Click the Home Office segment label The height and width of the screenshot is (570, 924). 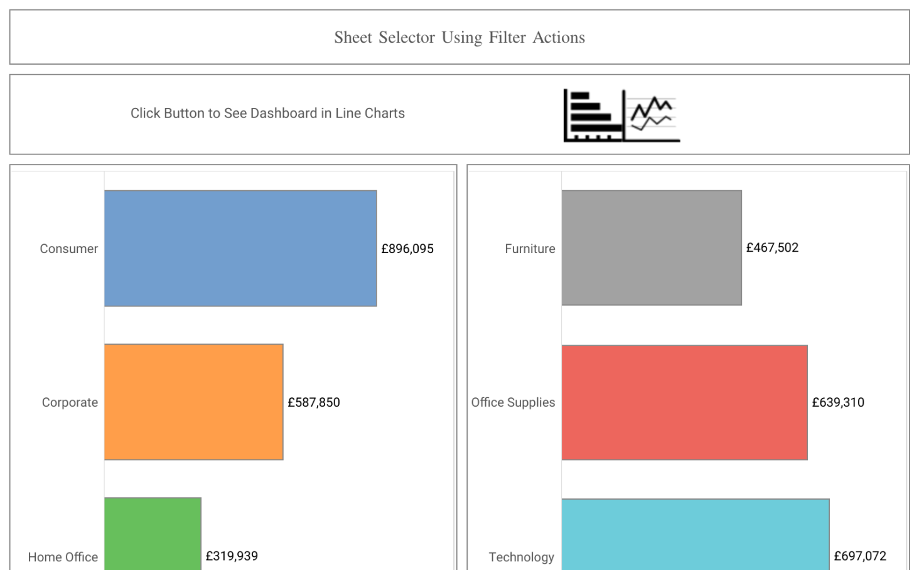tap(63, 557)
